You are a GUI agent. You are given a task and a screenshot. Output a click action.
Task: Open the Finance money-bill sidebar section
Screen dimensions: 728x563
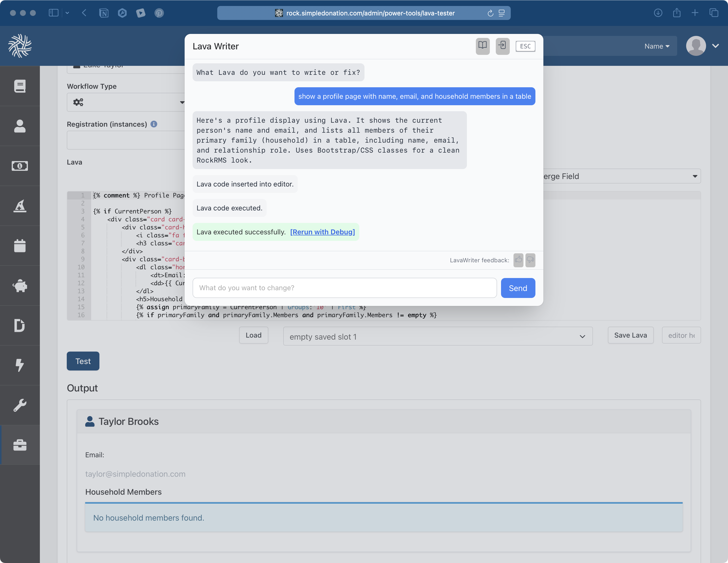(x=20, y=166)
